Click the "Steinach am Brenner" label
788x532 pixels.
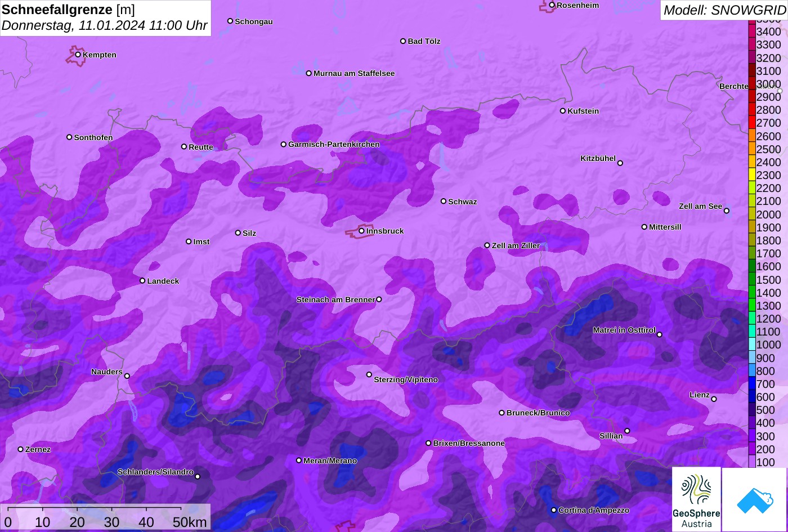tap(335, 300)
